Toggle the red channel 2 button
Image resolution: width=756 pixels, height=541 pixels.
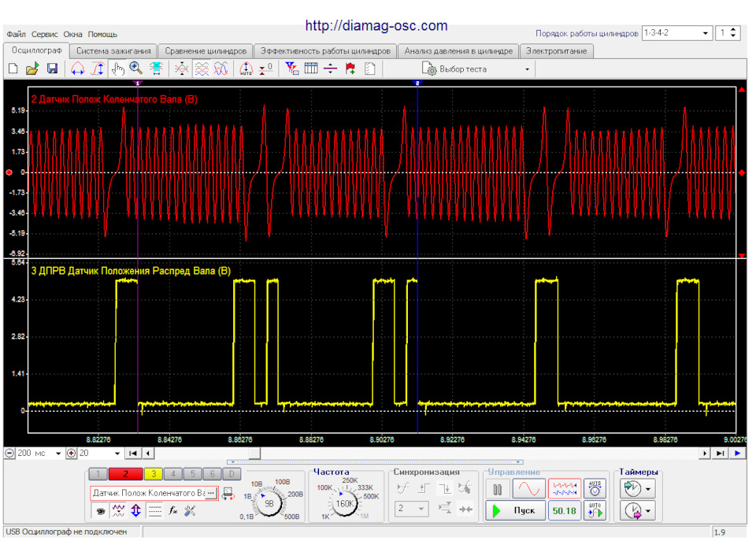(x=125, y=474)
